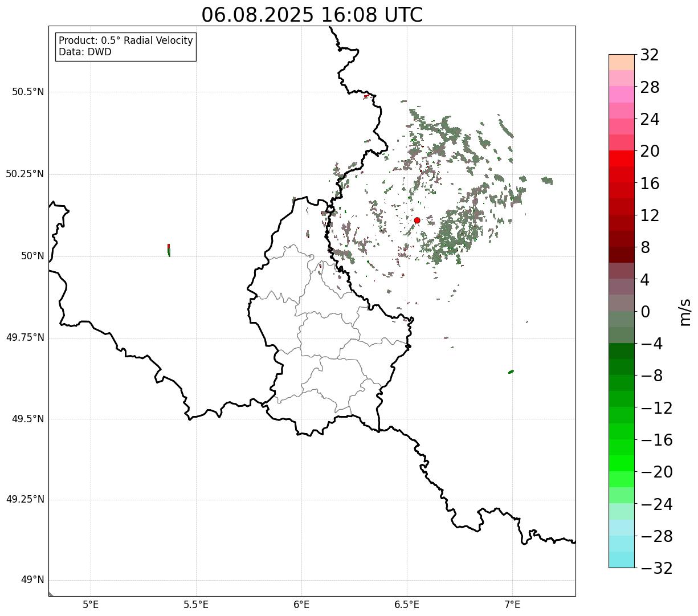698x616 pixels.
Task: Click the 49.5°N latitude label
Action: pos(28,419)
